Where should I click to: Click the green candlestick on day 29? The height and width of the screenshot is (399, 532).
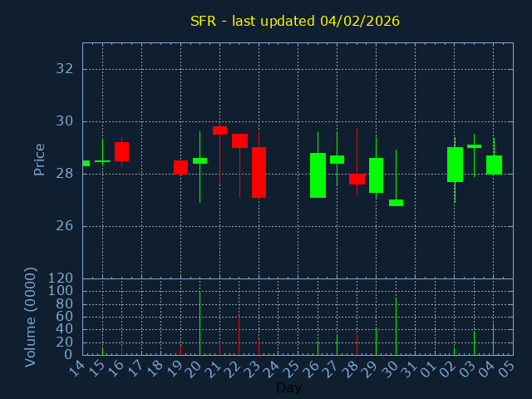tap(376, 175)
